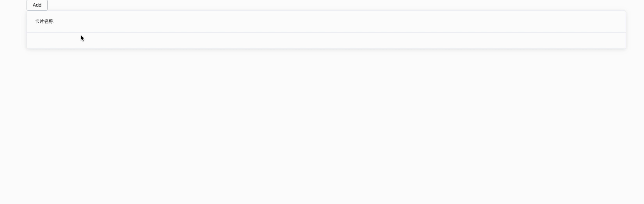Viewport: 644px width, 204px height.
Task: Select the card content section under the divider
Action: pos(326,41)
